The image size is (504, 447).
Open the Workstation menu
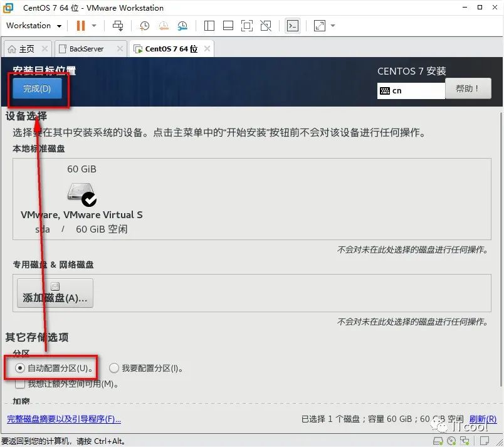pos(34,26)
